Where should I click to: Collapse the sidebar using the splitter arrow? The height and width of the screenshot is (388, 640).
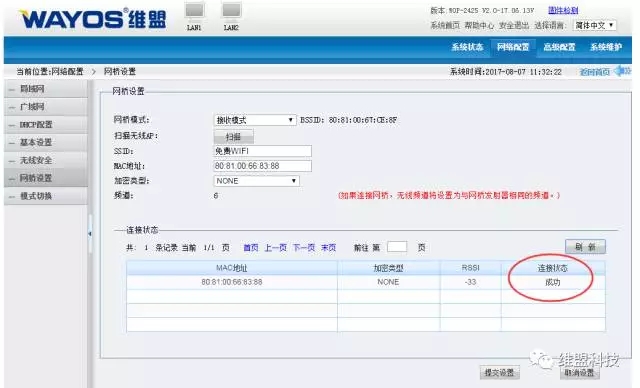click(x=90, y=234)
